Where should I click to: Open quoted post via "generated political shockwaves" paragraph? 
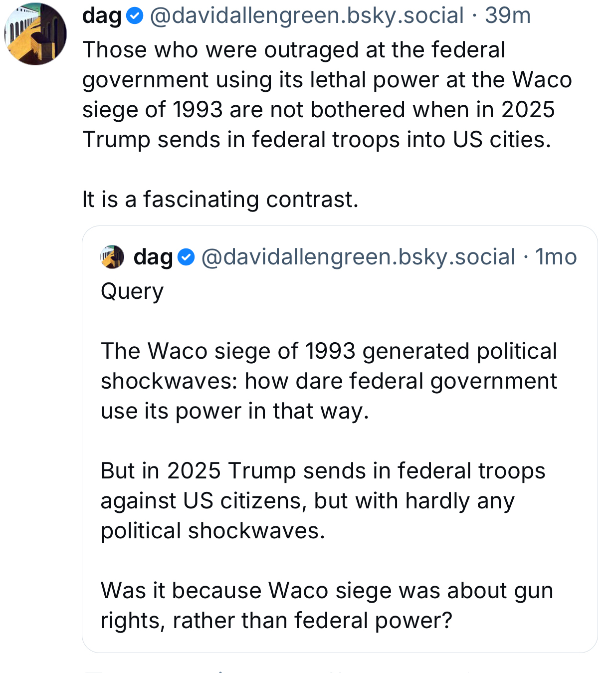329,351
